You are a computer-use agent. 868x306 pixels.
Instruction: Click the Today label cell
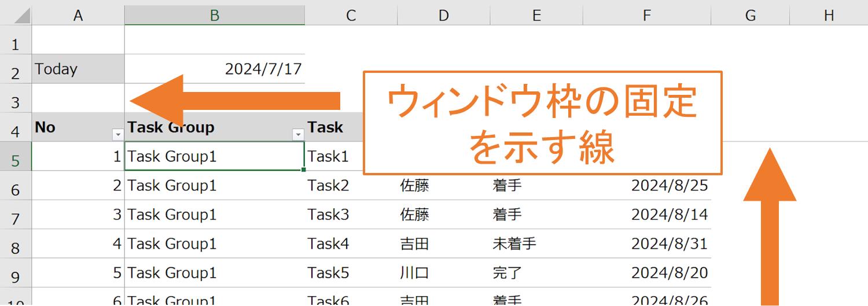(78, 69)
